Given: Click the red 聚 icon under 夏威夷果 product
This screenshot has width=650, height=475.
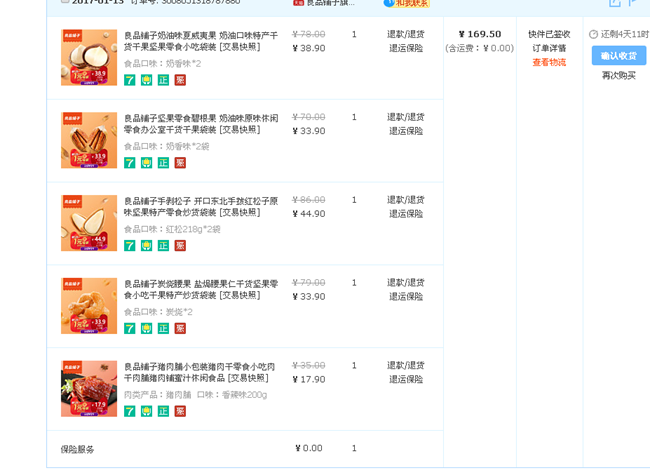Looking at the screenshot, I should [x=180, y=80].
